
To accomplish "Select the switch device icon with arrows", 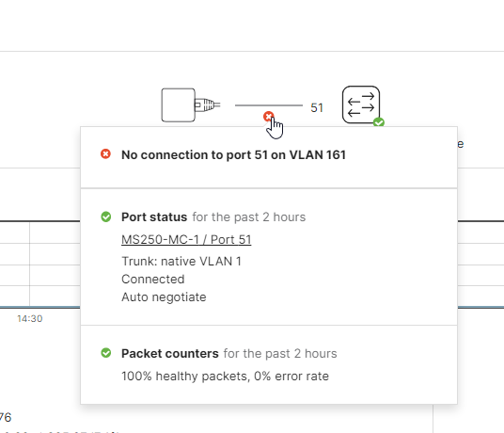I will pos(361,104).
